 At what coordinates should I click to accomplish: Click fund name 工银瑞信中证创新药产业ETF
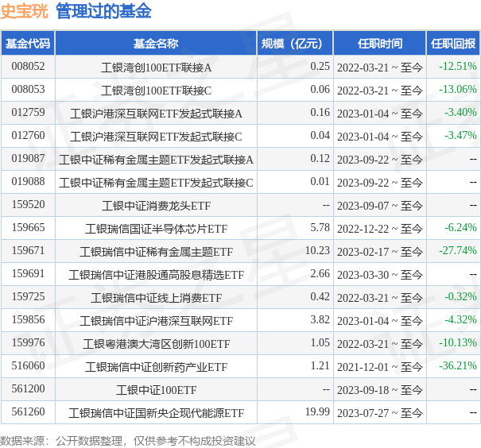pos(156,366)
